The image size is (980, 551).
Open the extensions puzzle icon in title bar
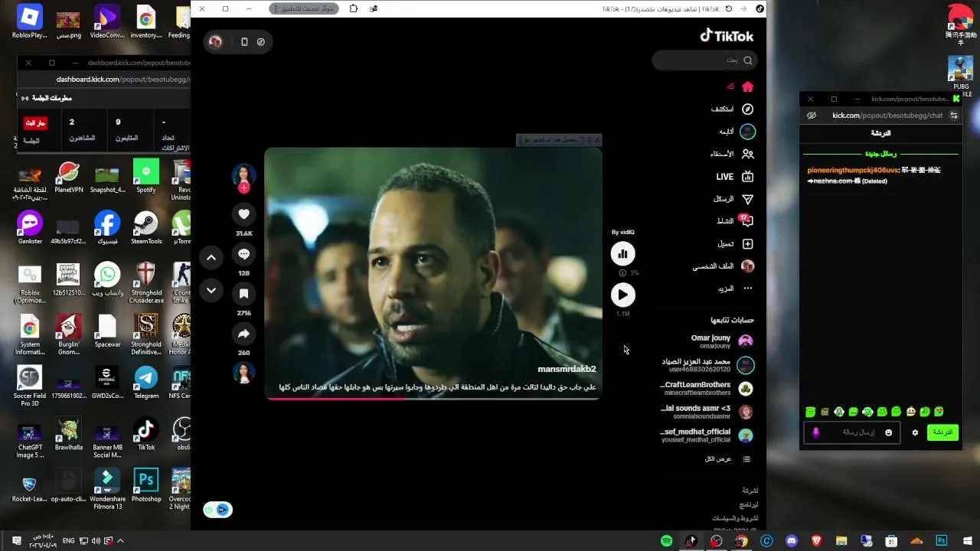pos(353,8)
